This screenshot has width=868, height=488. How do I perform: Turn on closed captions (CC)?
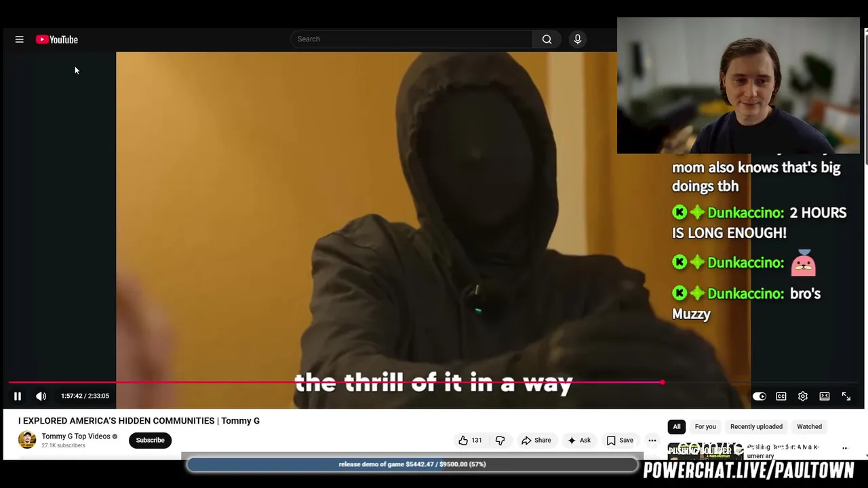coord(781,396)
